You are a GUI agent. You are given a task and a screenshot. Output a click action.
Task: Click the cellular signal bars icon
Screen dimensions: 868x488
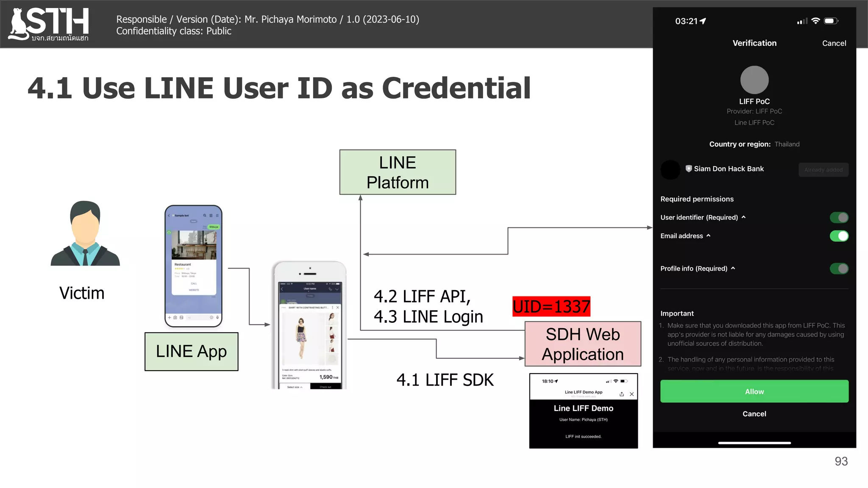[x=802, y=21]
